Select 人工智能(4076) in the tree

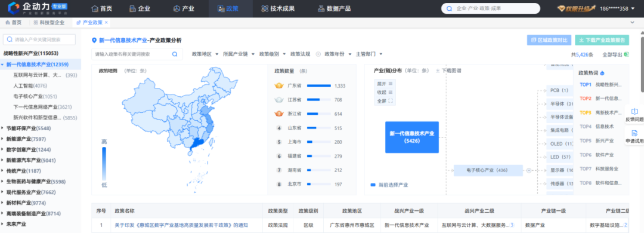click(x=30, y=85)
